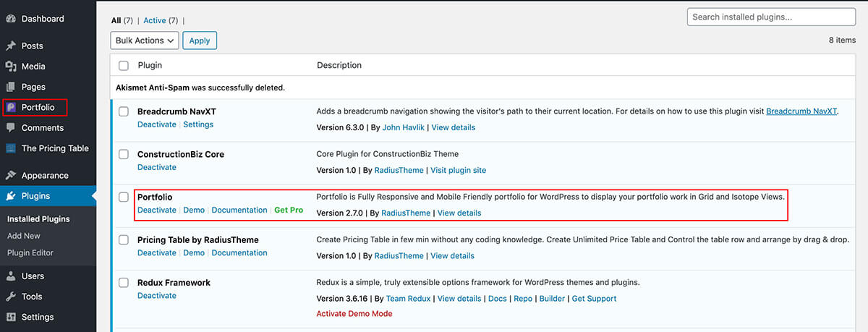Open Redux Framework Repo link
This screenshot has width=868, height=332.
523,299
